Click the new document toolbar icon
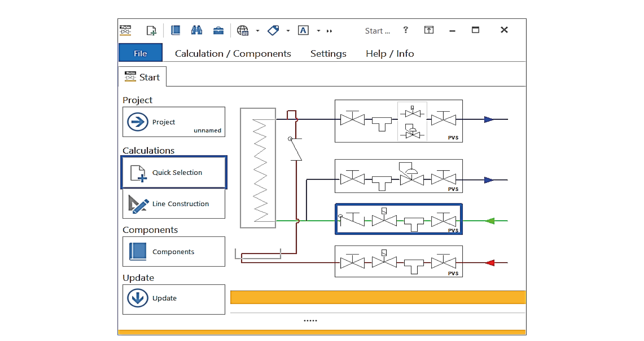644x341 pixels. pos(151,31)
